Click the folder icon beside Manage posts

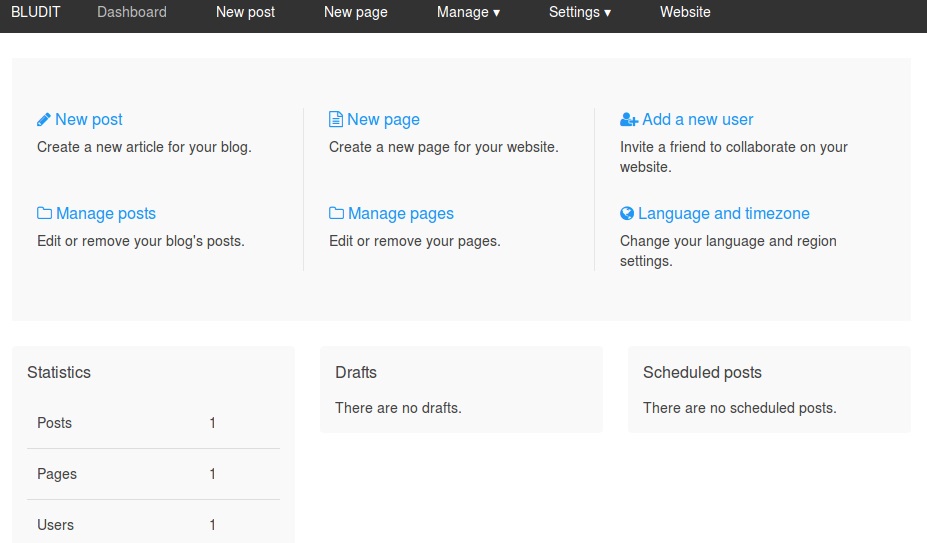tap(44, 214)
